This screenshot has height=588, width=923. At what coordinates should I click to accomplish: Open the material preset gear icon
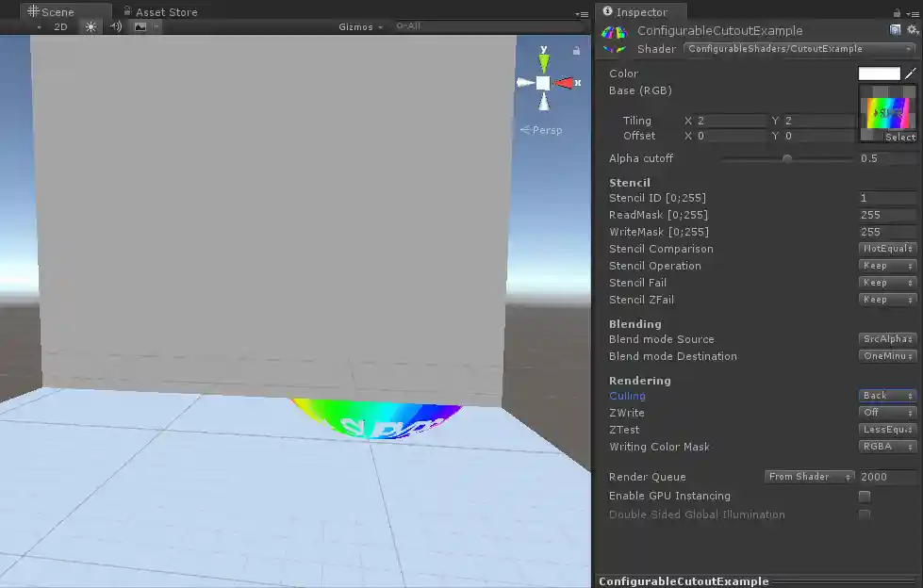click(910, 30)
